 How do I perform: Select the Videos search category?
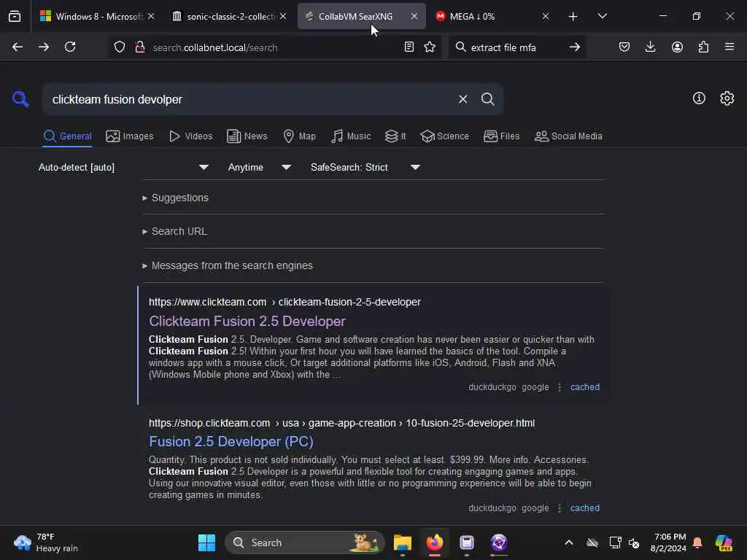coord(190,136)
